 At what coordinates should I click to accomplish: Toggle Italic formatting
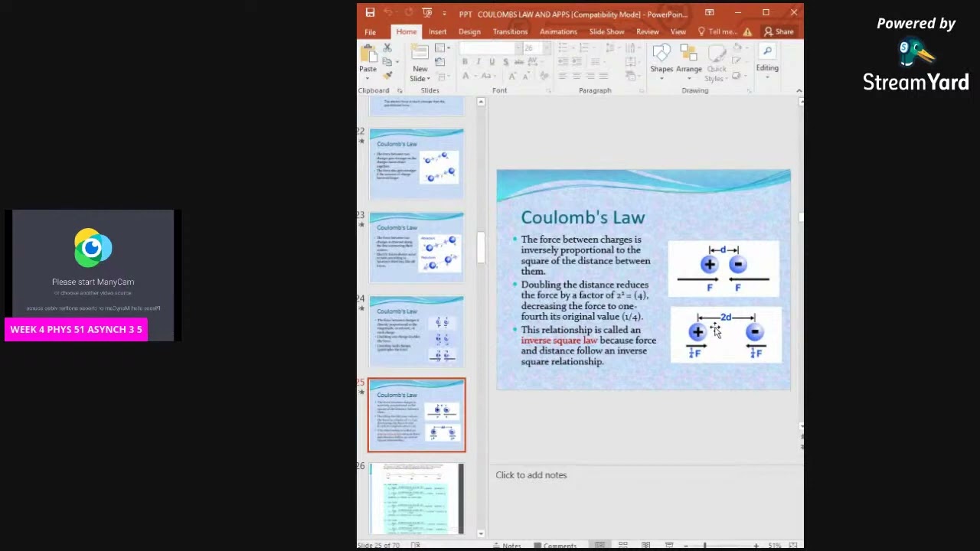(479, 61)
